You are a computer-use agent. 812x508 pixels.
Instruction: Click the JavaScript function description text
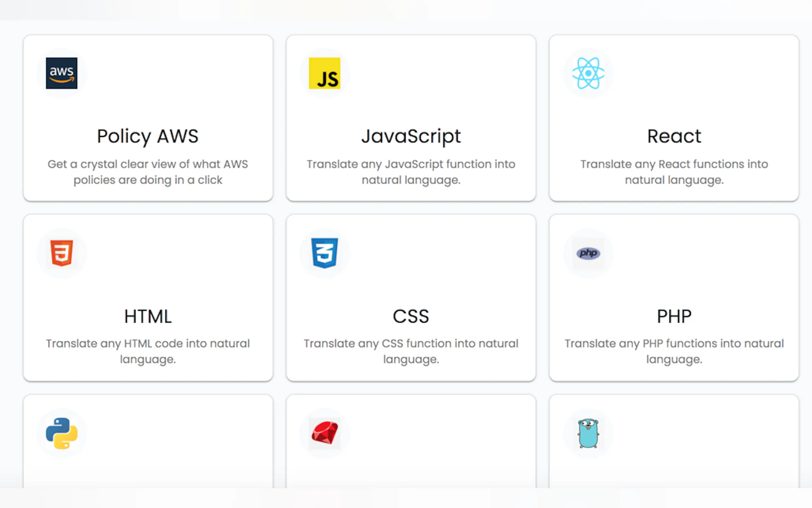(411, 172)
